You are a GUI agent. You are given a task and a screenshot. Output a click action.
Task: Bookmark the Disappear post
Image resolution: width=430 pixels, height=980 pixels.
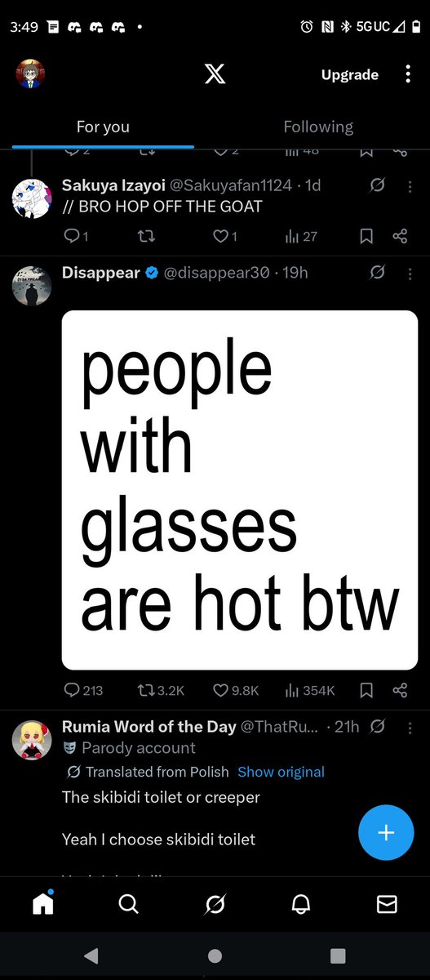tap(366, 690)
